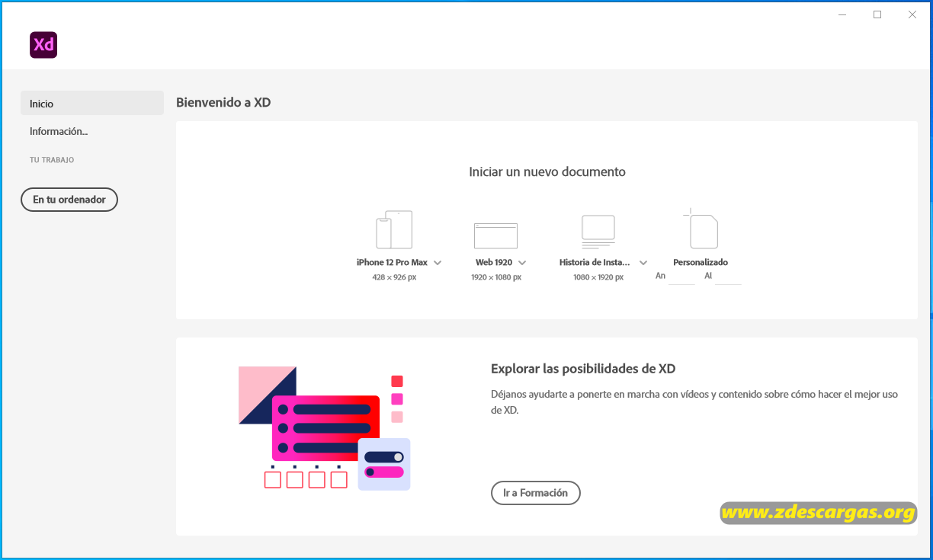The height and width of the screenshot is (560, 933).
Task: Click the Personalizado label
Action: tap(701, 262)
